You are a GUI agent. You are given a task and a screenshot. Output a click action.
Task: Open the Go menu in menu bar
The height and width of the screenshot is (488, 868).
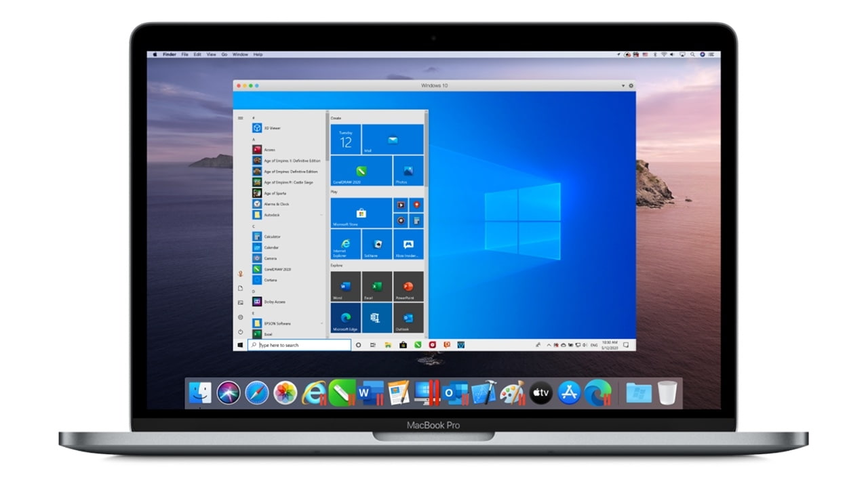224,54
